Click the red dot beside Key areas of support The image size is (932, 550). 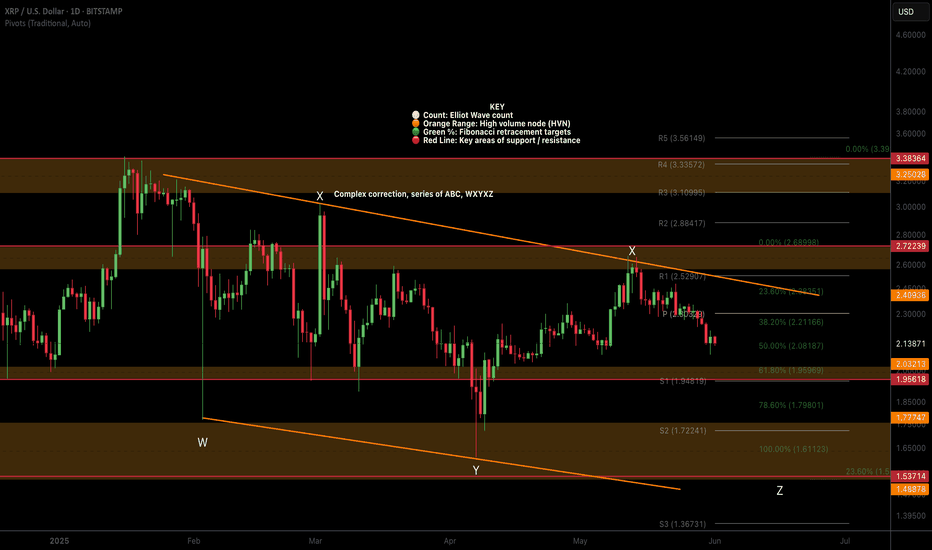click(415, 140)
